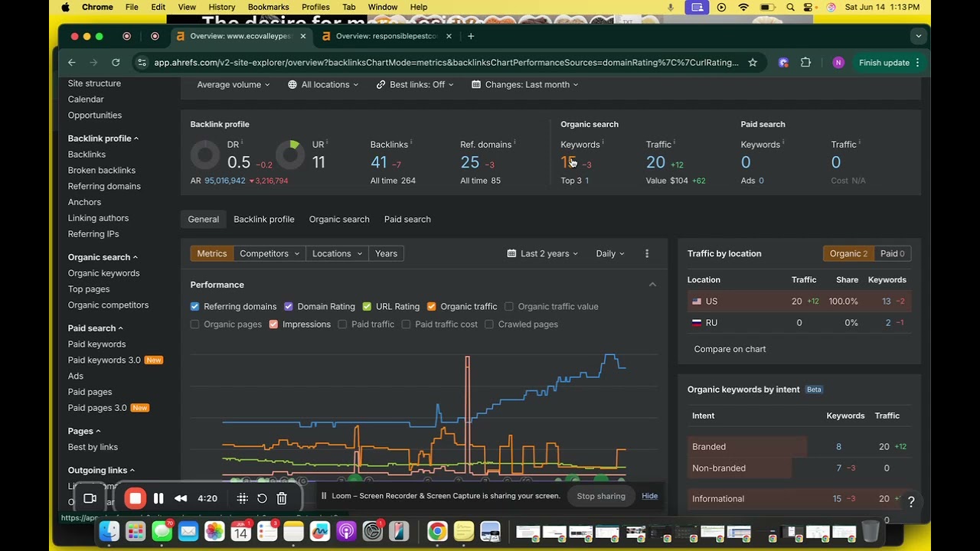Open the chart options three-dot menu
The height and width of the screenshot is (551, 980).
click(x=647, y=253)
